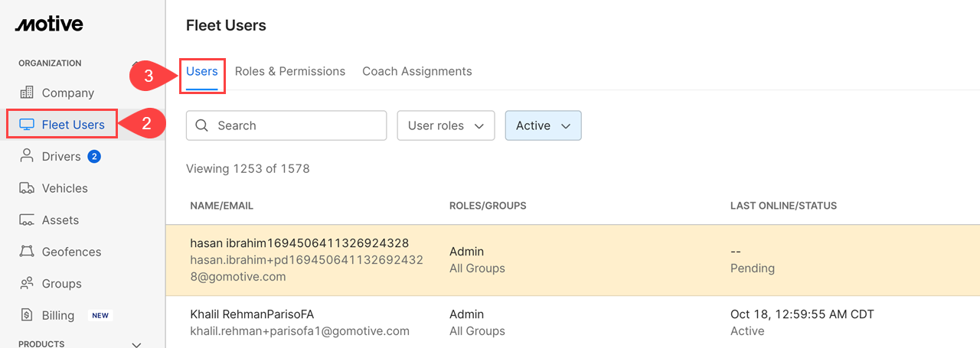Click the Vehicles truck icon
This screenshot has height=348, width=980.
27,188
